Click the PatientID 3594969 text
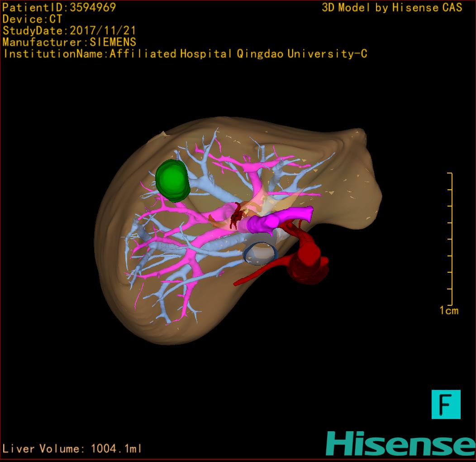 [59, 7]
